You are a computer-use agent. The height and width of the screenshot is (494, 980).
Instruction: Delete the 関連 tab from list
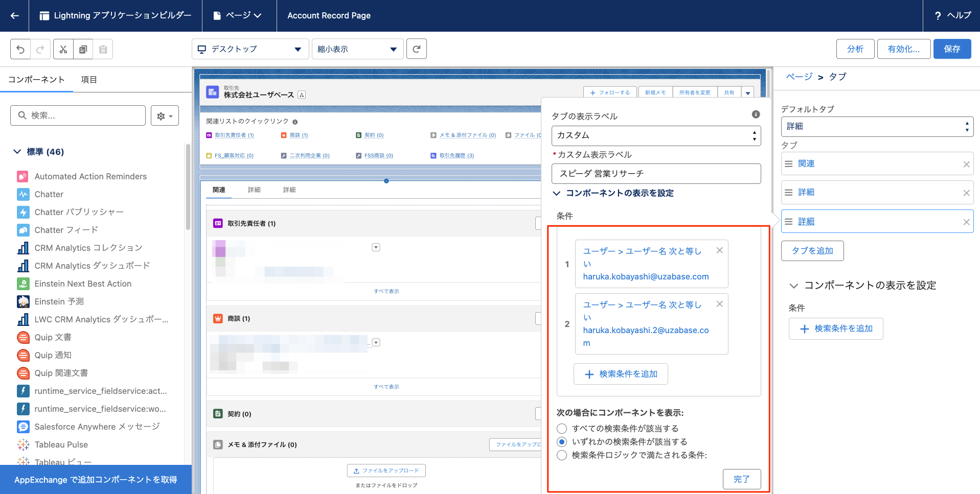966,164
